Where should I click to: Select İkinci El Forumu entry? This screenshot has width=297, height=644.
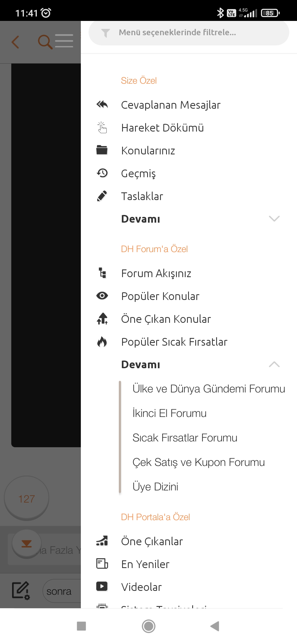169,413
